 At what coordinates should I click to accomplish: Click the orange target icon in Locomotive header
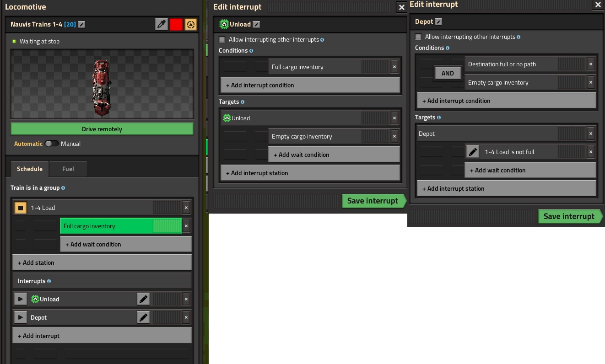[x=191, y=24]
